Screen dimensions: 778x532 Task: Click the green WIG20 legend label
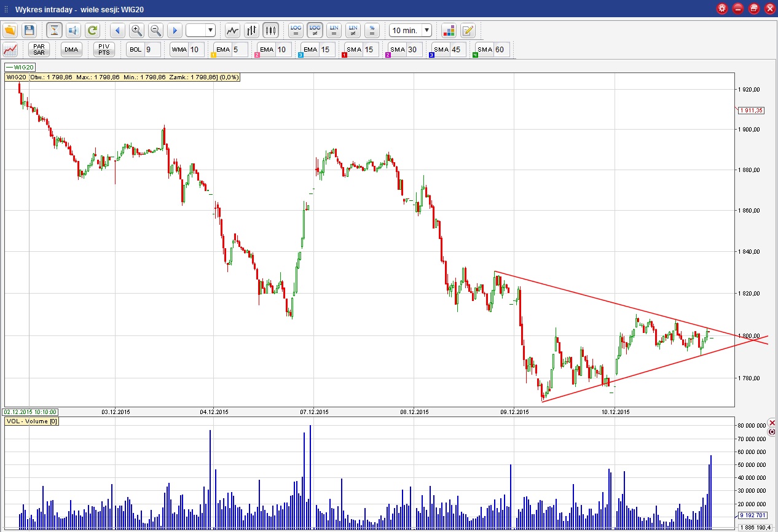[x=21, y=67]
